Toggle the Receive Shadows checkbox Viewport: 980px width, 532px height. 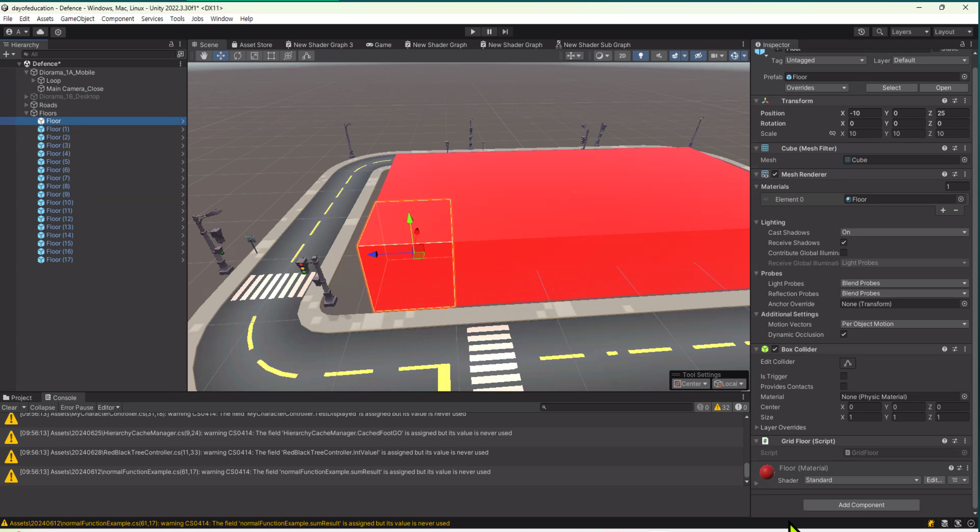(843, 242)
